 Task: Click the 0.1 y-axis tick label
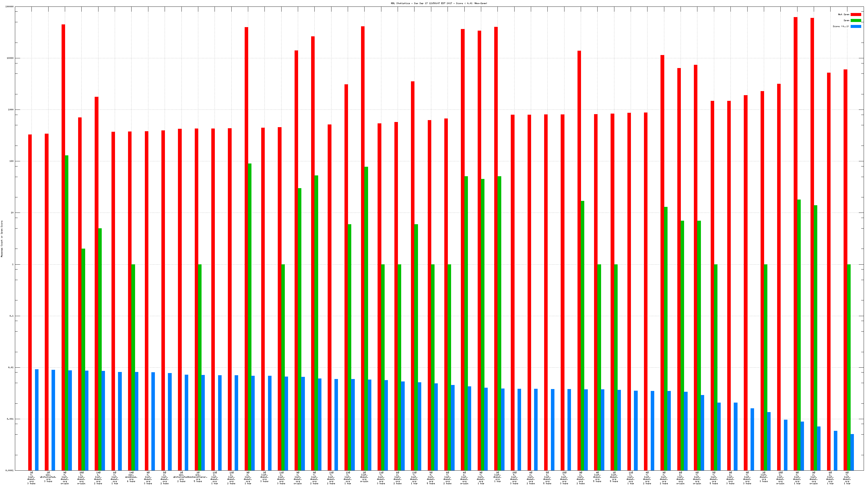pos(12,316)
